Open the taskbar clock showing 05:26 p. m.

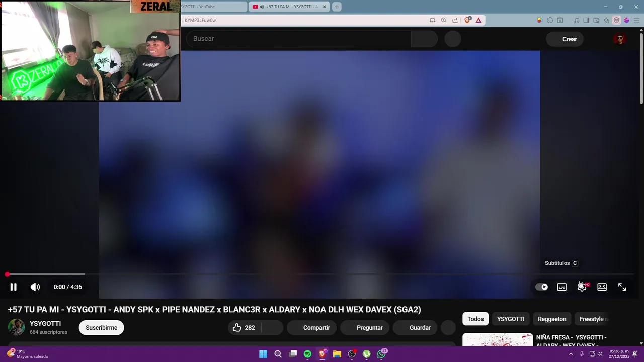(619, 354)
